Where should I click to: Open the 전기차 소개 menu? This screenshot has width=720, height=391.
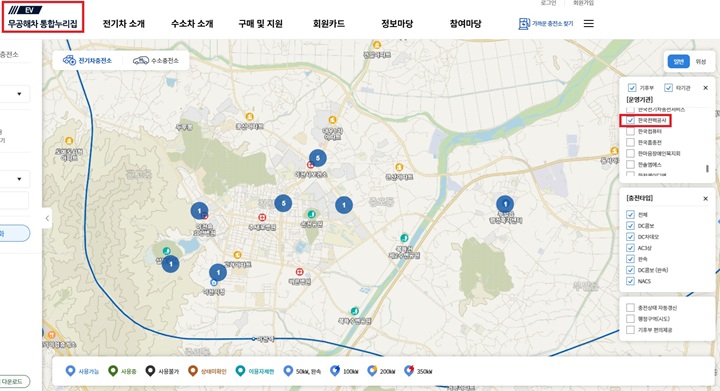pos(124,23)
